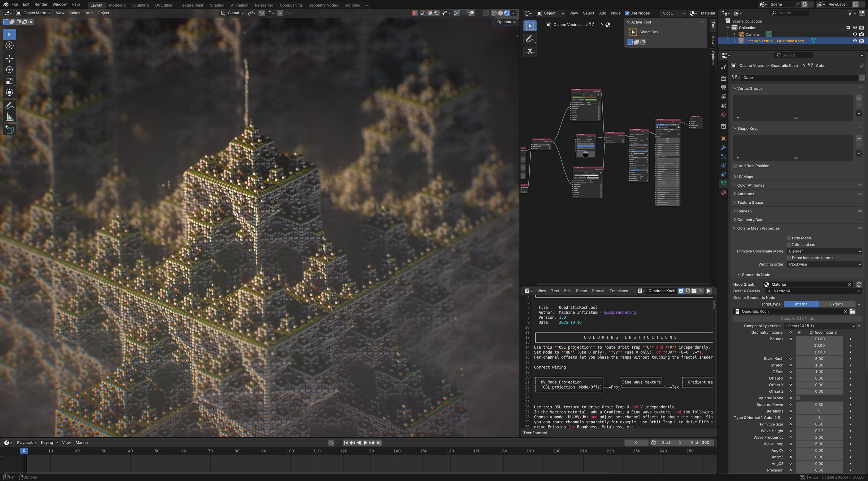Open the Render menu
This screenshot has height=481, width=868.
click(x=41, y=5)
